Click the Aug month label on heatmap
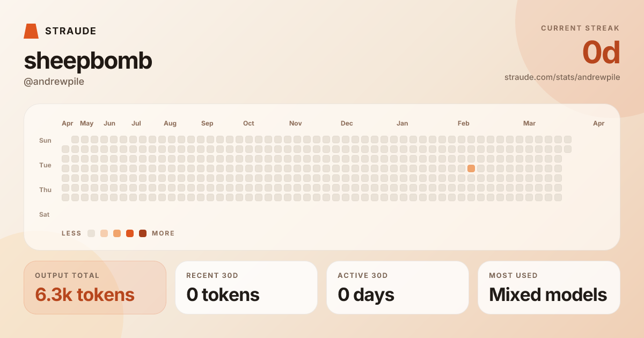 (170, 123)
